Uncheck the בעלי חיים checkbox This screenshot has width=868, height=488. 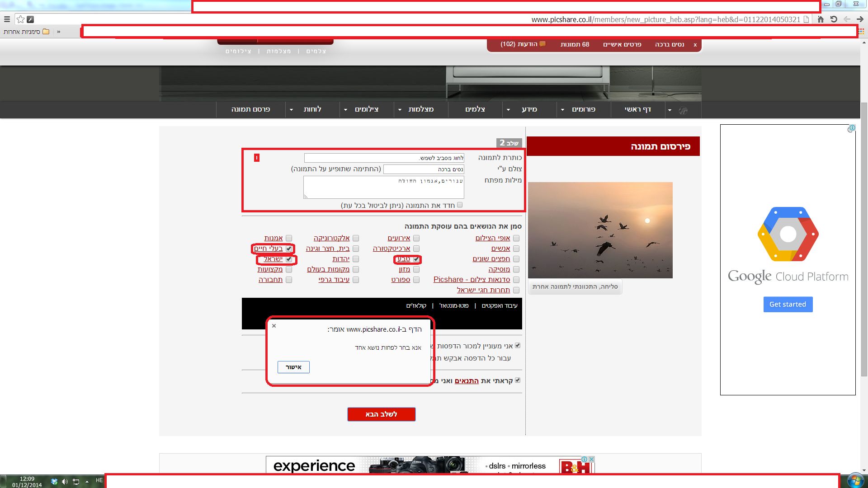click(289, 249)
